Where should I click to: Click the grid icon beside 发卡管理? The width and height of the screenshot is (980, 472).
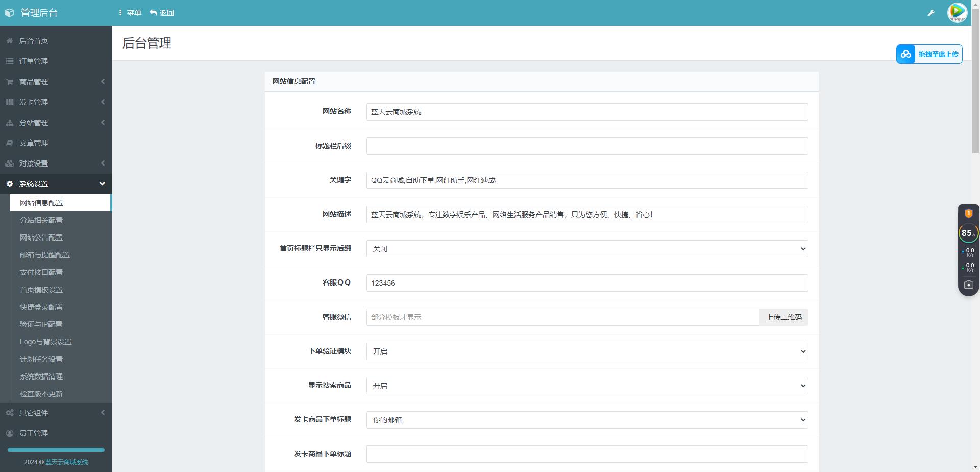[x=10, y=102]
